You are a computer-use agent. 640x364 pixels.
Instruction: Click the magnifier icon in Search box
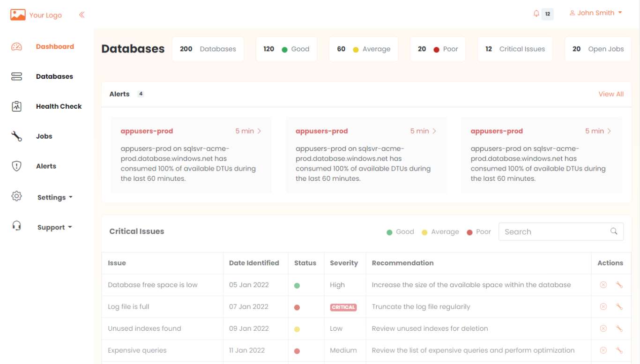tap(614, 231)
